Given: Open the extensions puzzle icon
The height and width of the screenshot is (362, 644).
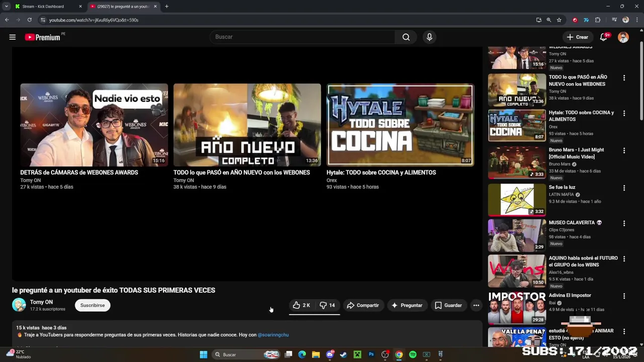Looking at the screenshot, I should 598,20.
